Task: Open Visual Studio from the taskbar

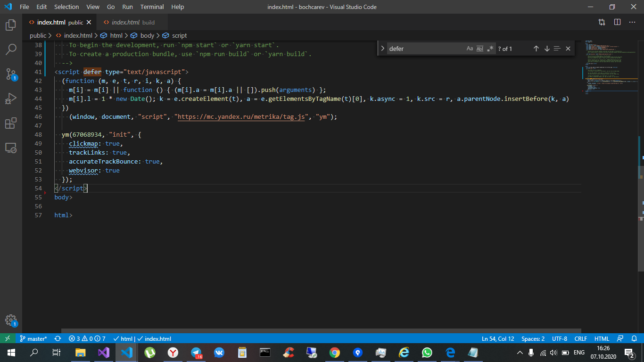Action: click(x=104, y=353)
